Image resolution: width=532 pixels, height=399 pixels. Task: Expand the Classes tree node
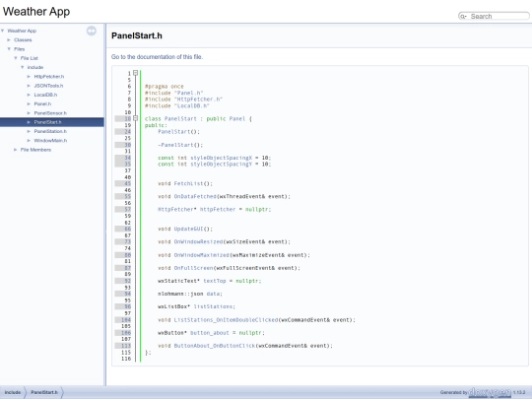tap(9, 40)
